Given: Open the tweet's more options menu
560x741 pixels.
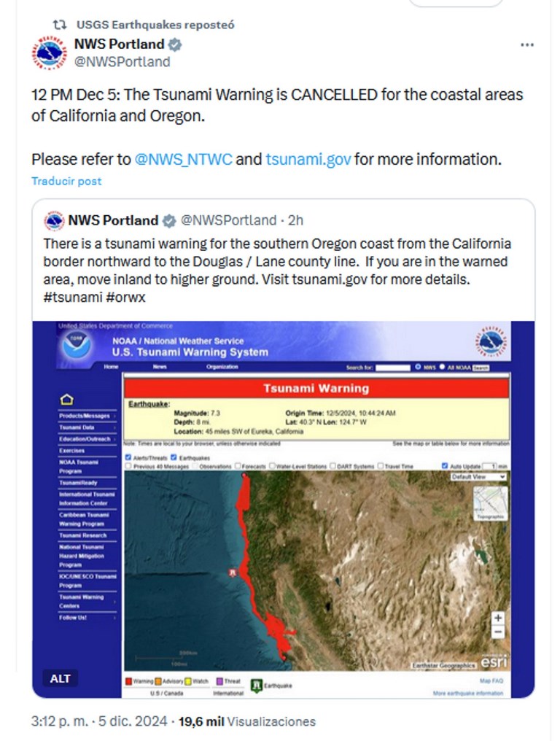Looking at the screenshot, I should (527, 45).
